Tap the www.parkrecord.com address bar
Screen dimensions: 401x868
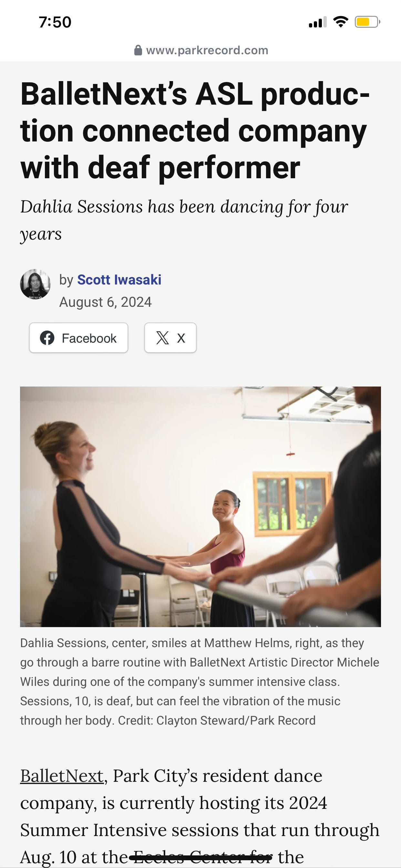click(x=201, y=50)
